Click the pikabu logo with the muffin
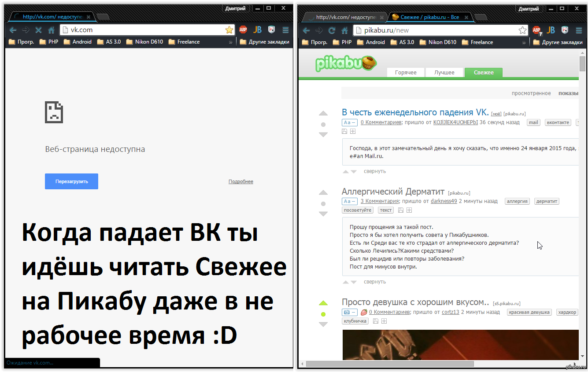588x372 pixels. point(346,63)
